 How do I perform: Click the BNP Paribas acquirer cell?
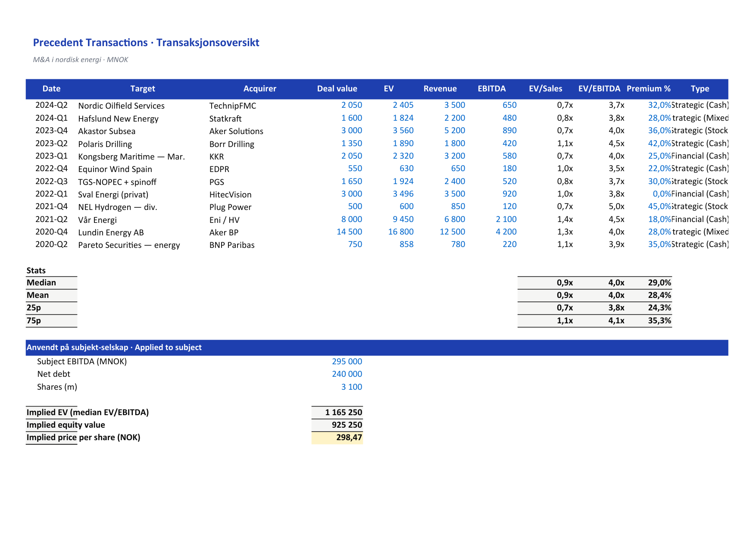[232, 245]
